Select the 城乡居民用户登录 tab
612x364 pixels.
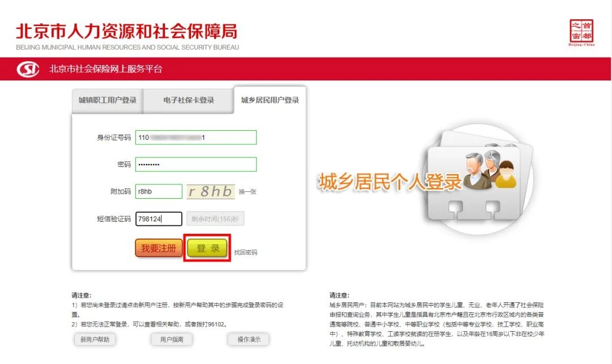tap(270, 100)
